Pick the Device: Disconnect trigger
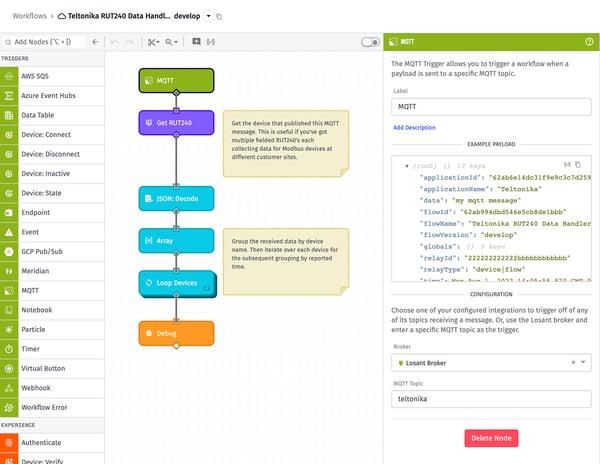 (52, 154)
